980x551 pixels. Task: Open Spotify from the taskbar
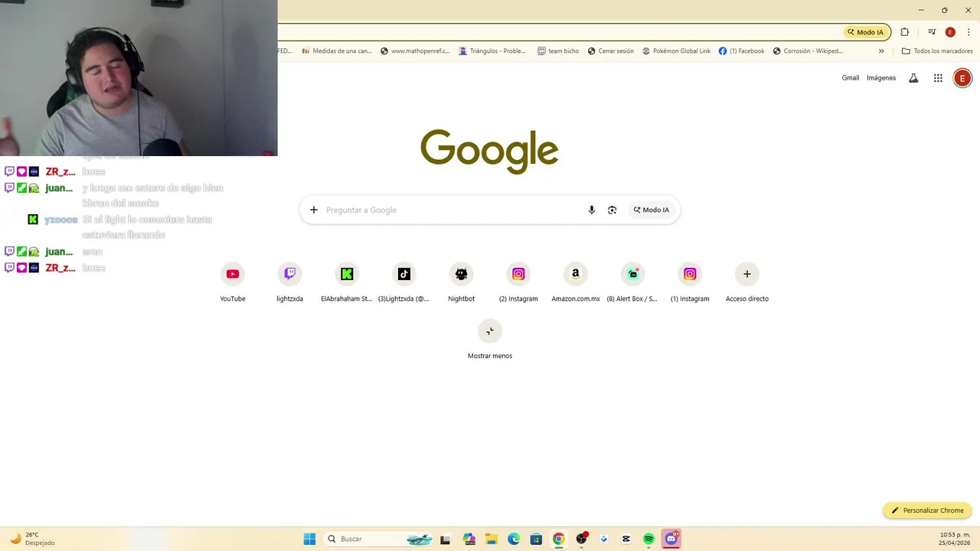click(x=648, y=539)
